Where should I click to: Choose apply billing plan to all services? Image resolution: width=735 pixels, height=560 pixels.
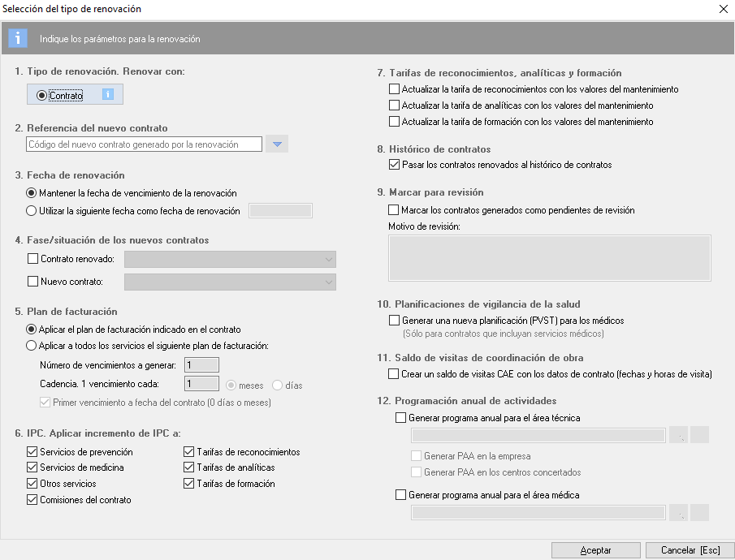click(x=32, y=347)
